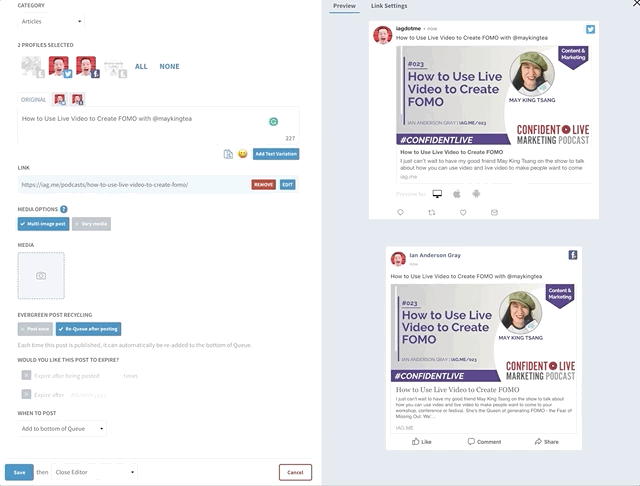This screenshot has height=486, width=640.
Task: Click the Facebook Share button
Action: tap(547, 442)
